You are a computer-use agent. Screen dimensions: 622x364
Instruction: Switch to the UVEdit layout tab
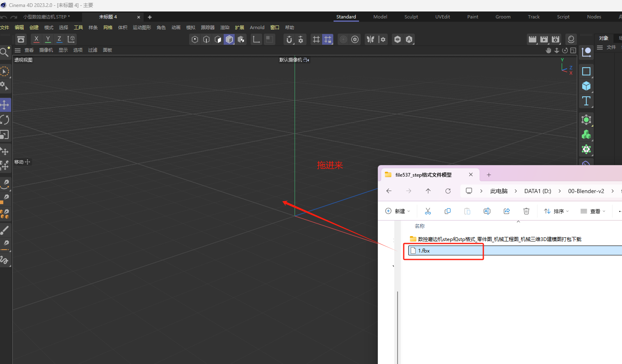pyautogui.click(x=443, y=17)
